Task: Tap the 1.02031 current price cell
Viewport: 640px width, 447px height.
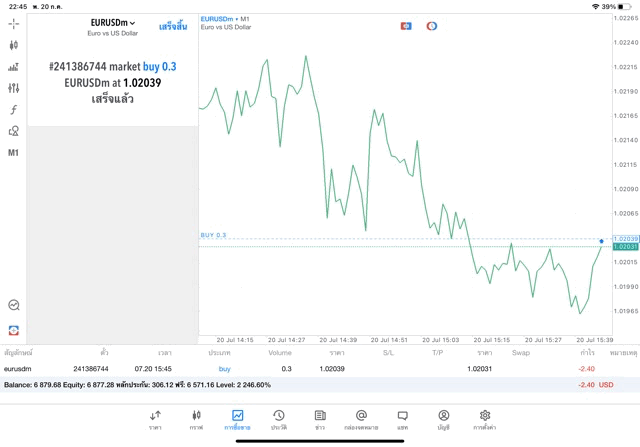Action: point(479,369)
